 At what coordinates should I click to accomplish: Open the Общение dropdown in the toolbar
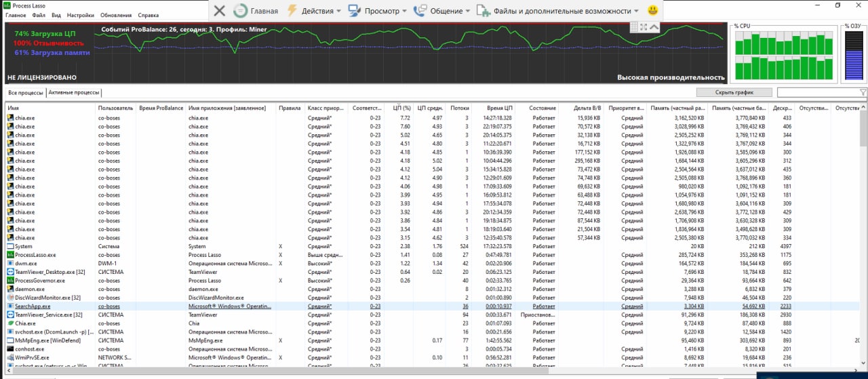click(x=441, y=10)
